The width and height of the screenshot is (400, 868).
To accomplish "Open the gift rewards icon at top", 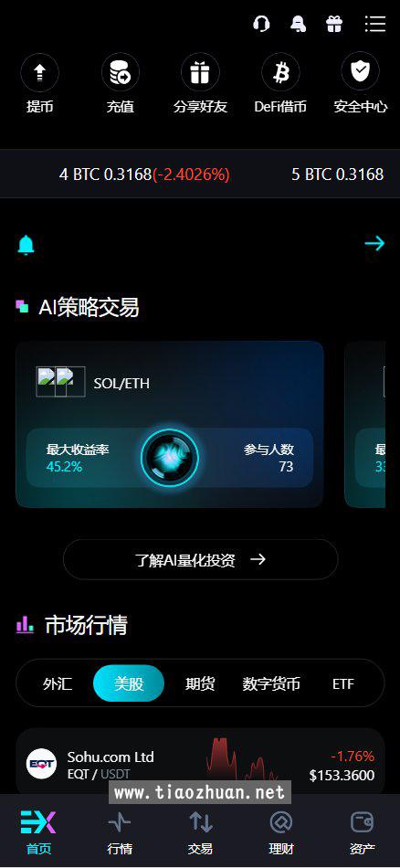I will (x=334, y=24).
